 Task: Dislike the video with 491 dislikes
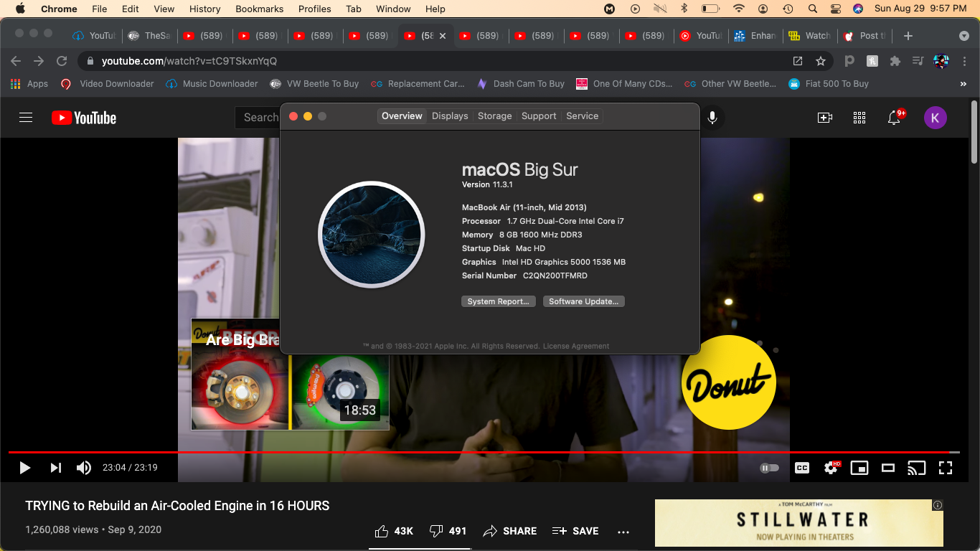(448, 531)
